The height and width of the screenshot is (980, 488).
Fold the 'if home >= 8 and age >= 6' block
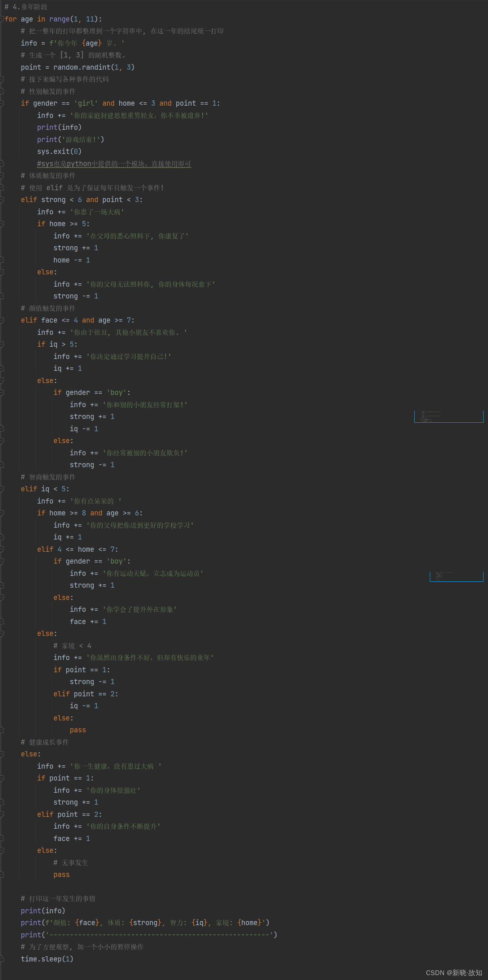pos(2,513)
